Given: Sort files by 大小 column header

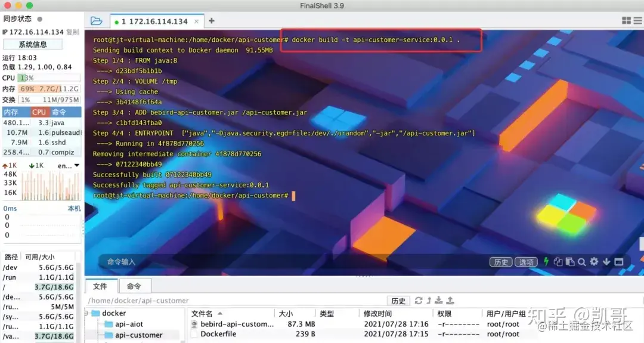Looking at the screenshot, I should tap(295, 313).
